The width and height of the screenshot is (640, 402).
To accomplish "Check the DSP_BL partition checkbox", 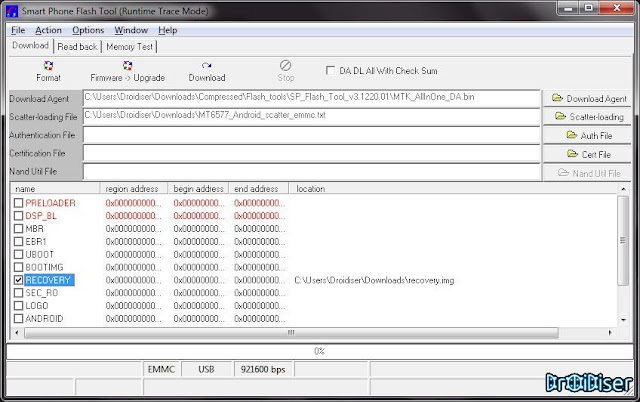I will (x=18, y=215).
